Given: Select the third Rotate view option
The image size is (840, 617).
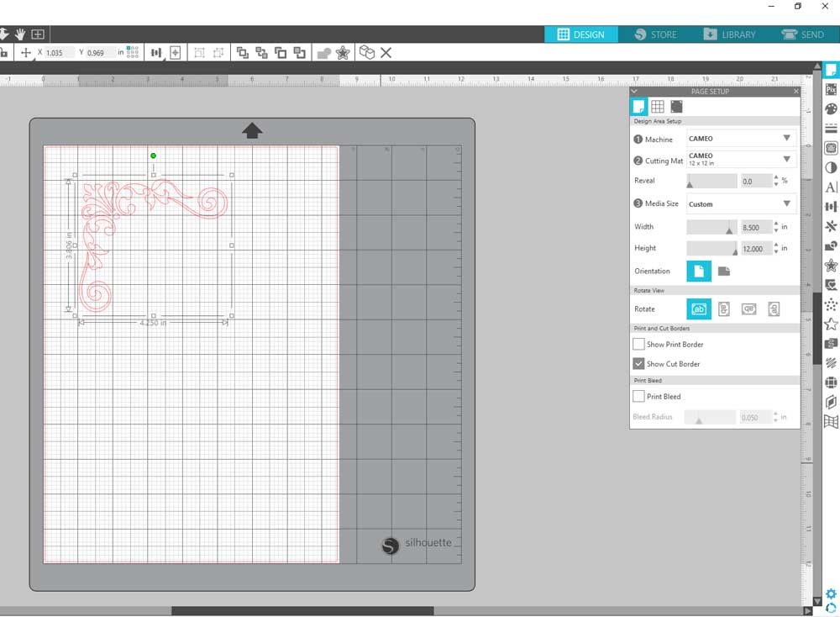Looking at the screenshot, I should pyautogui.click(x=749, y=308).
